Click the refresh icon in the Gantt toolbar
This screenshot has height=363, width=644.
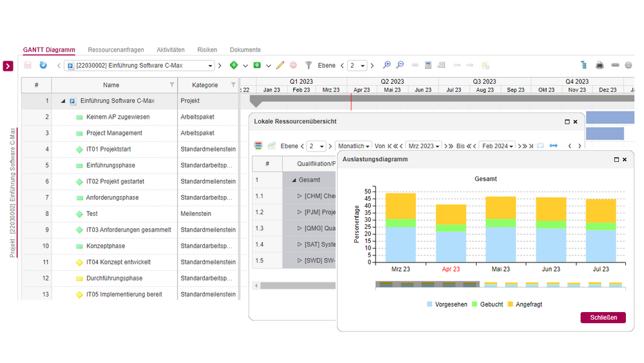click(43, 65)
